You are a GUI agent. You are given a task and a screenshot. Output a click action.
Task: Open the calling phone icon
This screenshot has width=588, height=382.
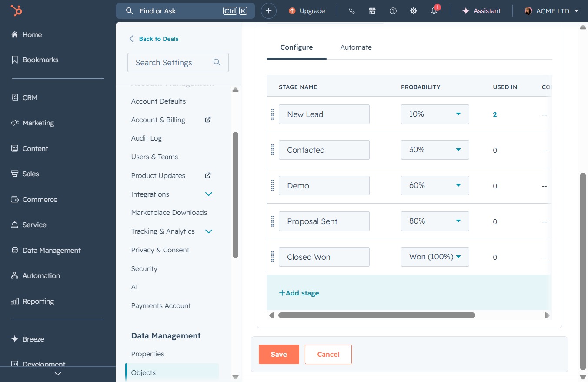tap(352, 11)
